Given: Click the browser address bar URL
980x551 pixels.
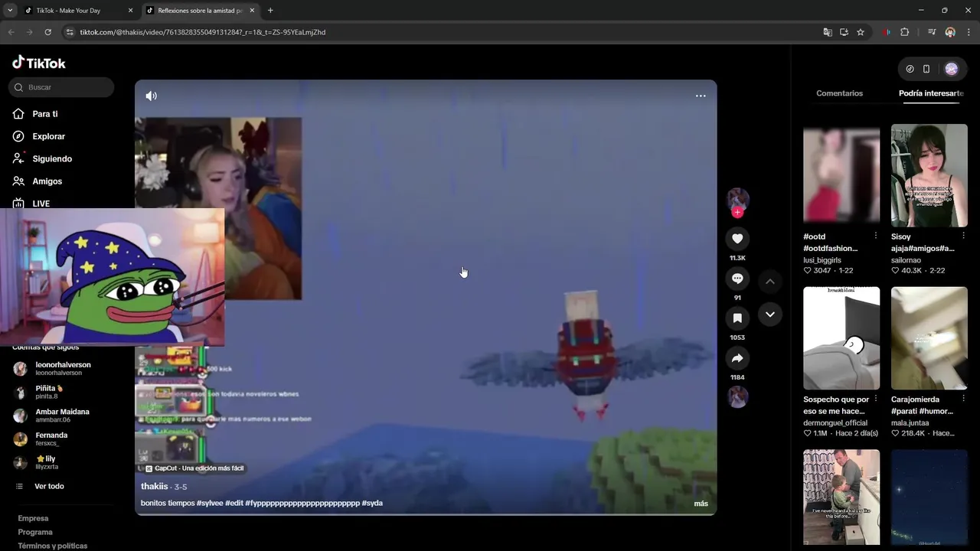Looking at the screenshot, I should [202, 32].
